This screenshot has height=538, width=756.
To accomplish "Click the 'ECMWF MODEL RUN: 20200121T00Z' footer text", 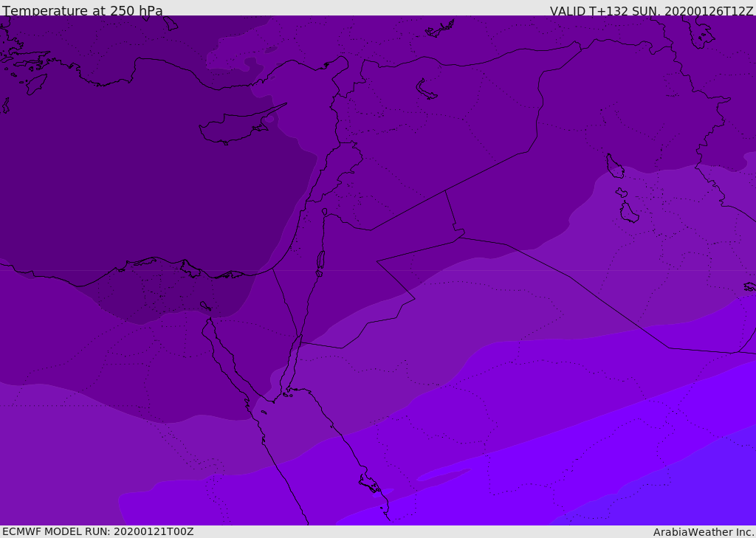I will click(98, 531).
